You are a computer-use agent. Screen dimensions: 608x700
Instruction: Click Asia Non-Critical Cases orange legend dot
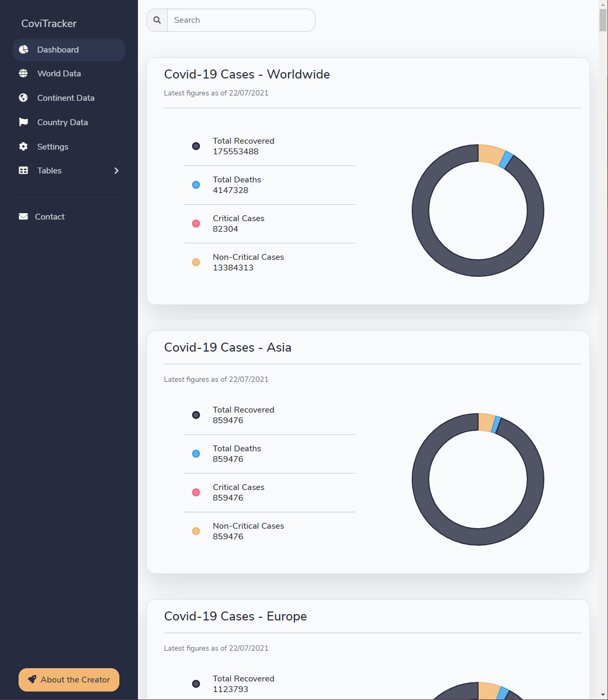coord(196,531)
